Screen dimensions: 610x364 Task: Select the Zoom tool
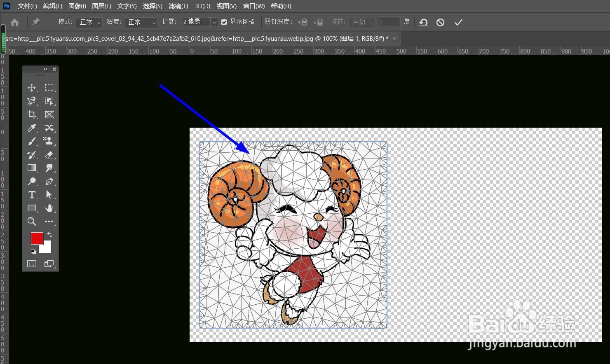point(32,222)
